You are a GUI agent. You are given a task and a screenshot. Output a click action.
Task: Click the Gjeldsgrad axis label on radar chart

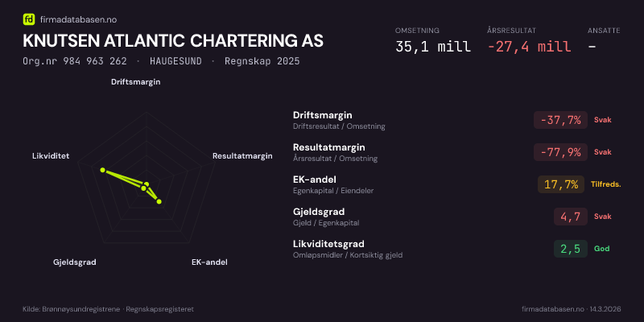click(x=75, y=262)
